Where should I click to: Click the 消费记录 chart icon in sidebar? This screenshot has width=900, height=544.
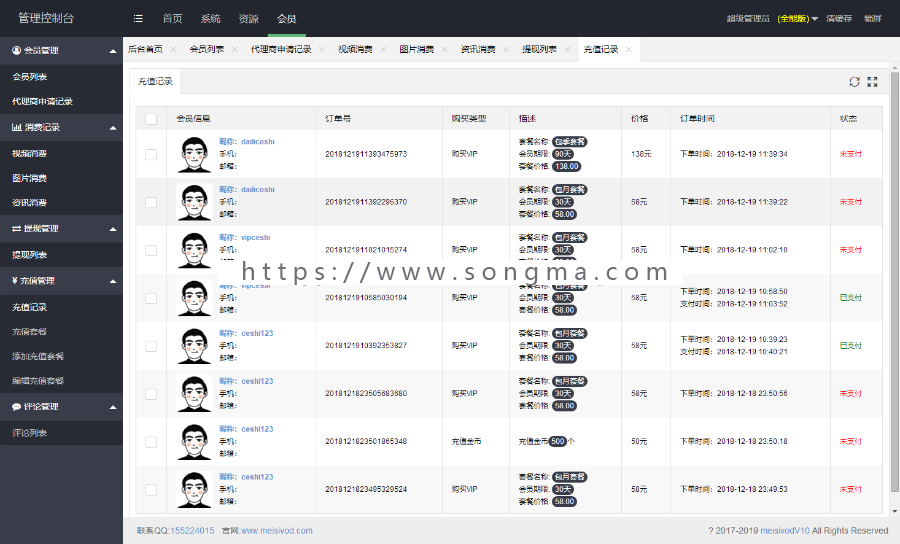17,127
